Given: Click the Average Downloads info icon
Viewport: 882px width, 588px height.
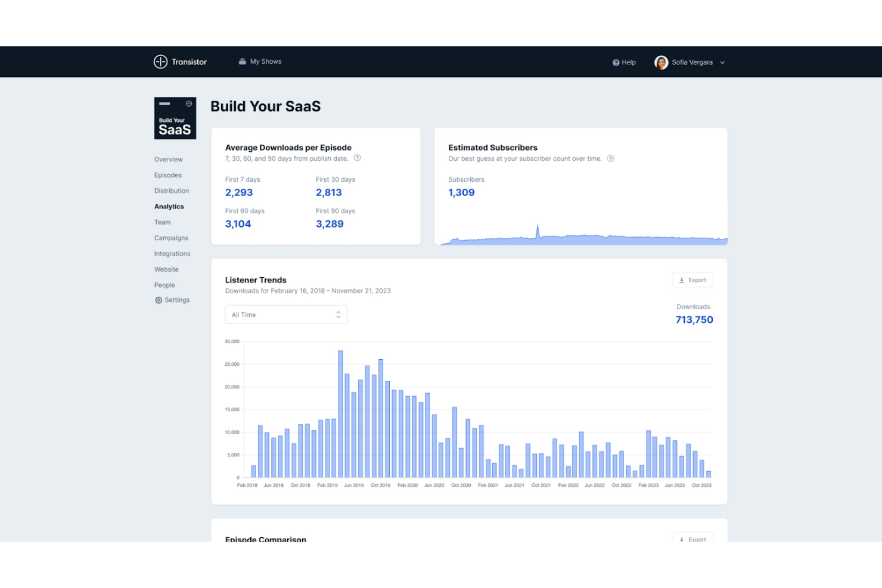Looking at the screenshot, I should click(x=358, y=158).
